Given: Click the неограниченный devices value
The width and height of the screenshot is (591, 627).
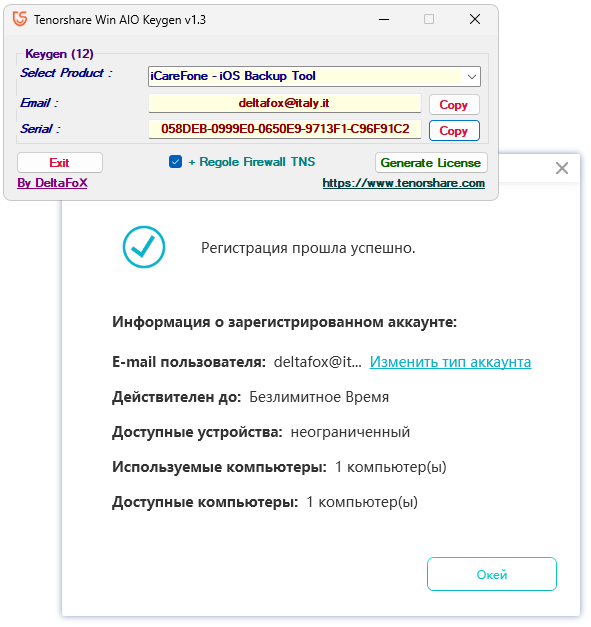Looking at the screenshot, I should click(x=350, y=432).
